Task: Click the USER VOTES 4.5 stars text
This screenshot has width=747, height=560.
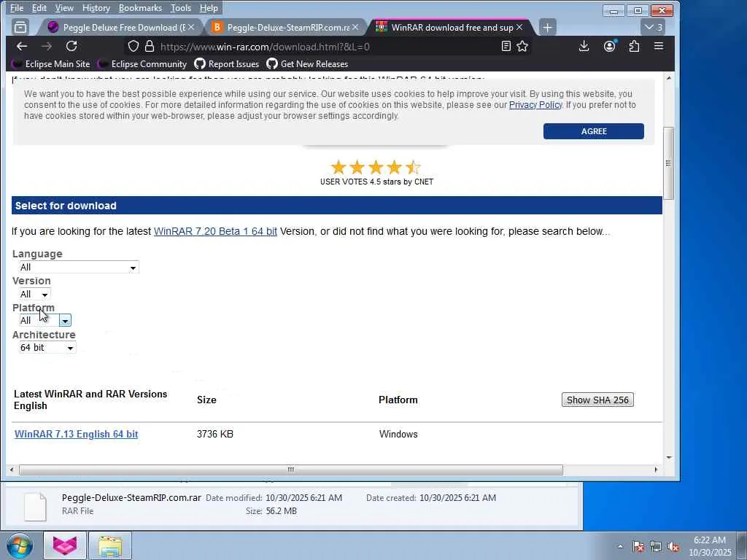Action: point(376,182)
